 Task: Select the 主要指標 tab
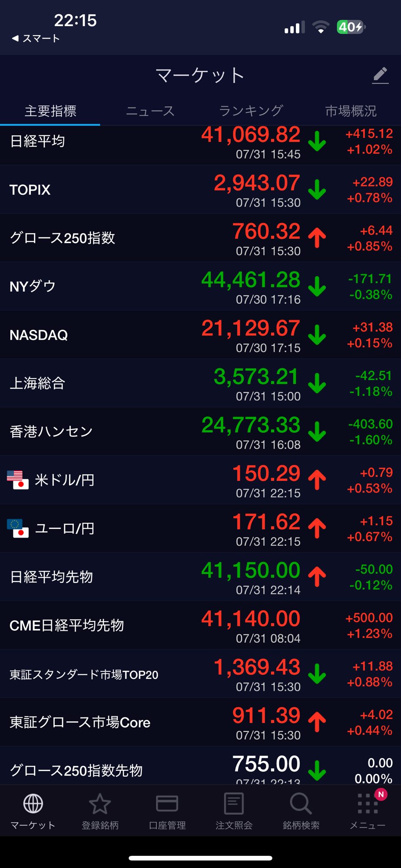tap(50, 111)
